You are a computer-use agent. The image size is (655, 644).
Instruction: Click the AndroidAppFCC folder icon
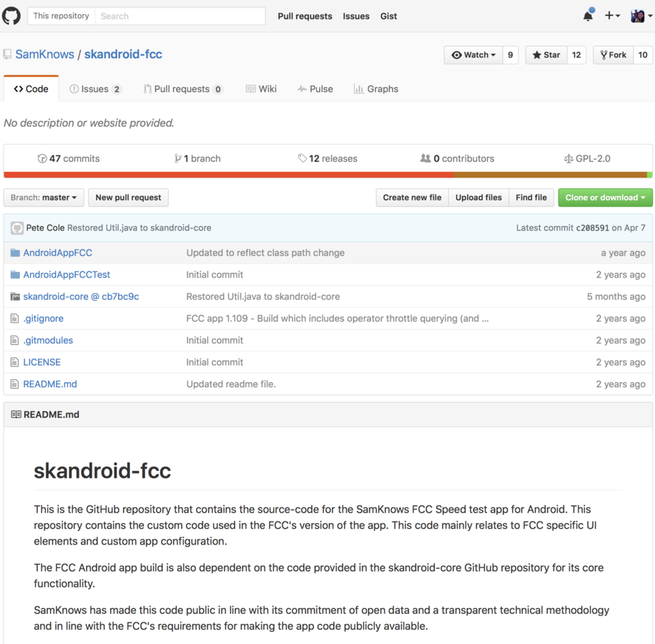coord(15,253)
